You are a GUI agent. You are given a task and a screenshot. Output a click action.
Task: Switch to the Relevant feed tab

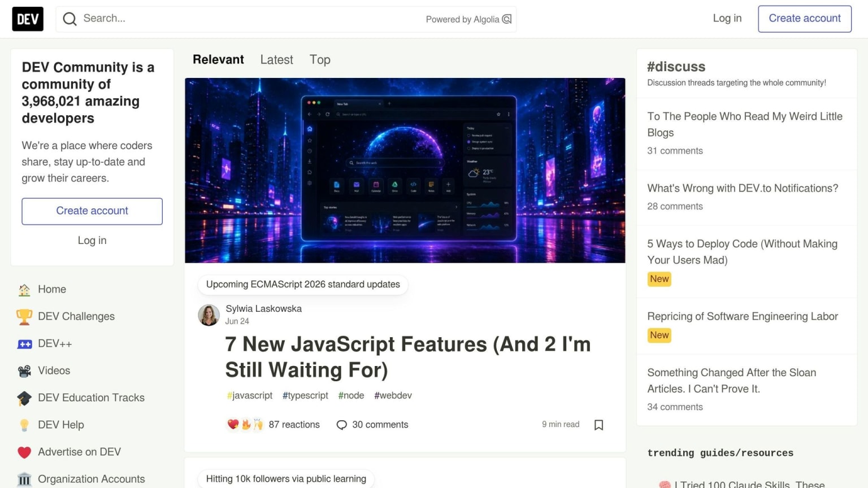pyautogui.click(x=218, y=59)
